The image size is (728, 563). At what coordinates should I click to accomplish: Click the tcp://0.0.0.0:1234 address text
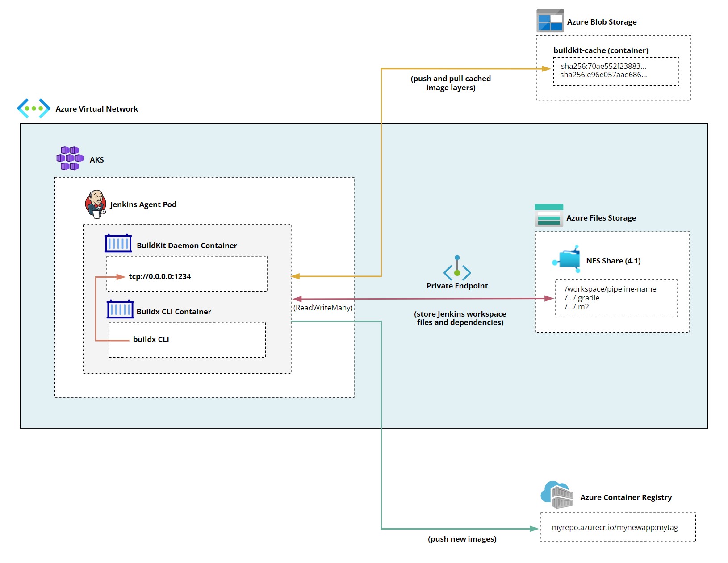[x=159, y=277]
